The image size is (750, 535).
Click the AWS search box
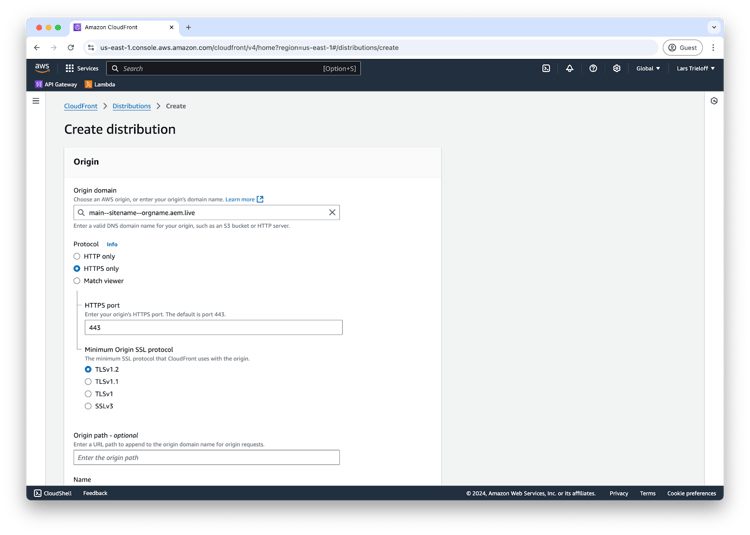click(x=233, y=68)
